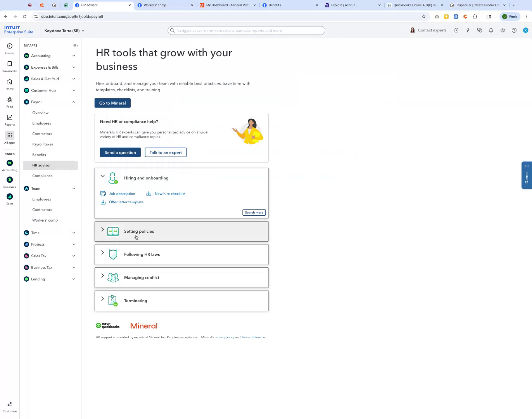Click the Search more button
532x419 pixels.
(x=254, y=213)
